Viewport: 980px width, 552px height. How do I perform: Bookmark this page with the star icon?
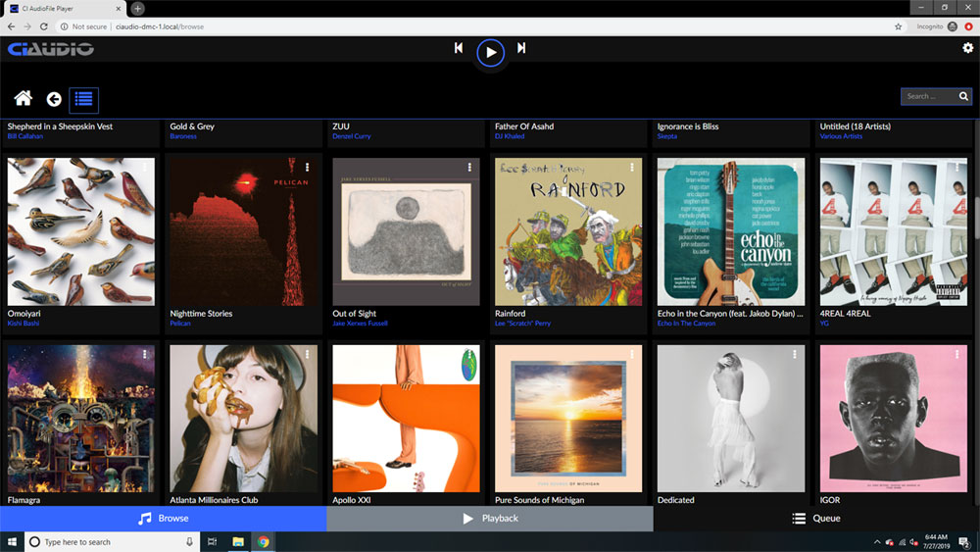(898, 26)
